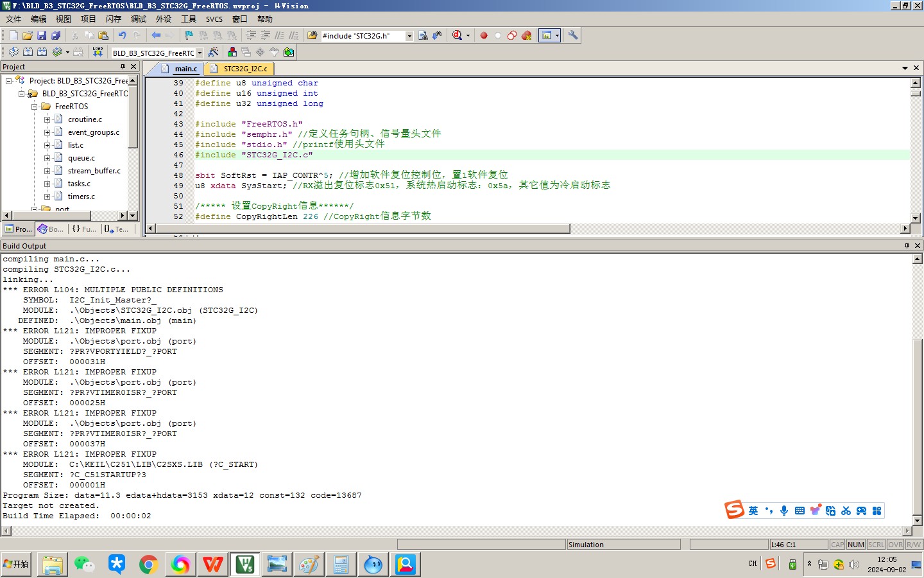The height and width of the screenshot is (578, 924).
Task: Undo the last edit
Action: coord(122,36)
